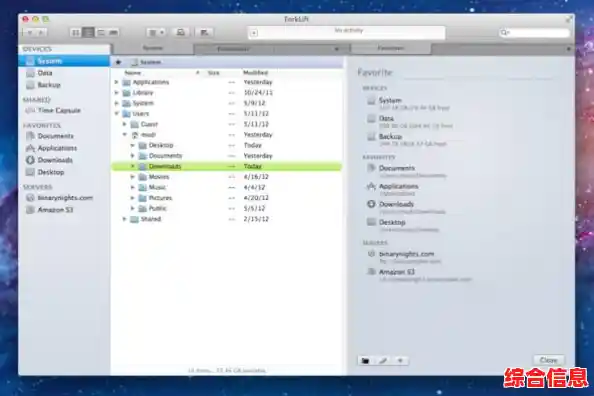Click the pencil edit favorite button

click(x=383, y=360)
